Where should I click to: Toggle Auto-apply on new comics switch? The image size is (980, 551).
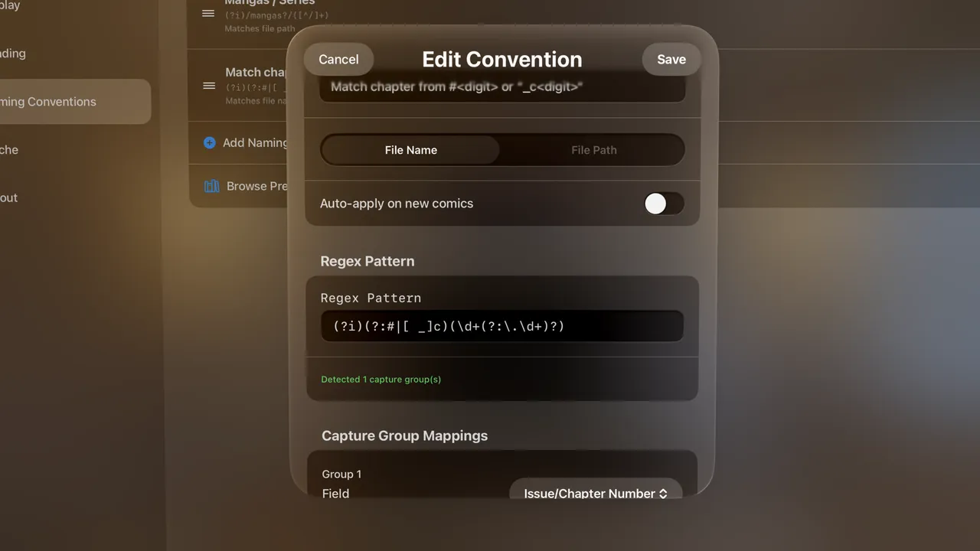pyautogui.click(x=664, y=204)
